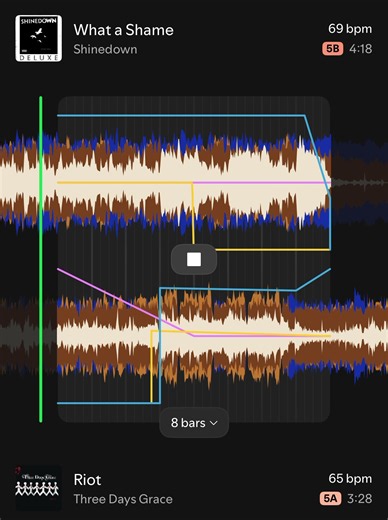Select the 5B key badge
The height and width of the screenshot is (520, 388).
(333, 49)
